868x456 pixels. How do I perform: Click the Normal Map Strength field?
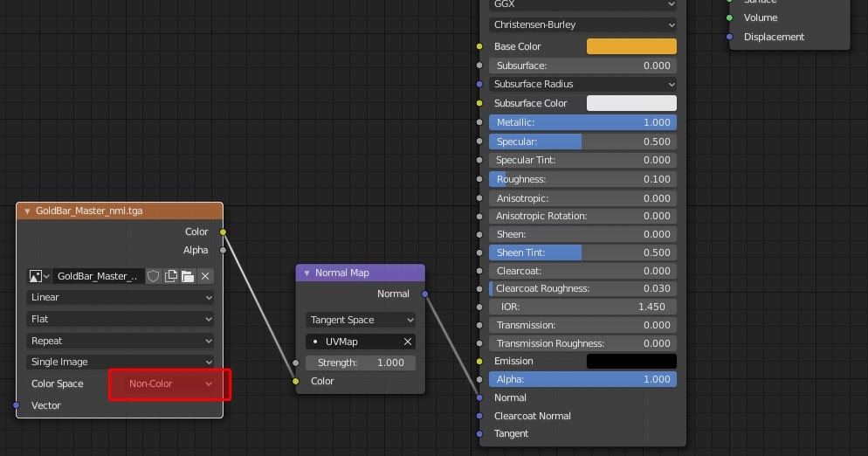(361, 363)
